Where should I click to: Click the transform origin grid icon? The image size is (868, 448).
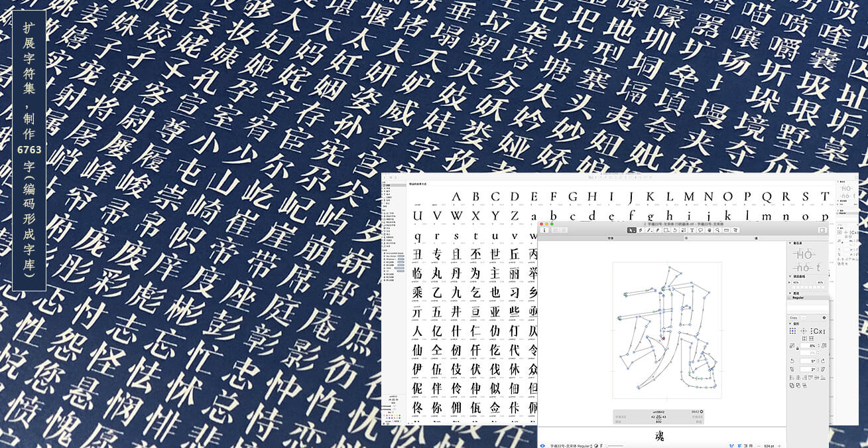click(x=792, y=331)
